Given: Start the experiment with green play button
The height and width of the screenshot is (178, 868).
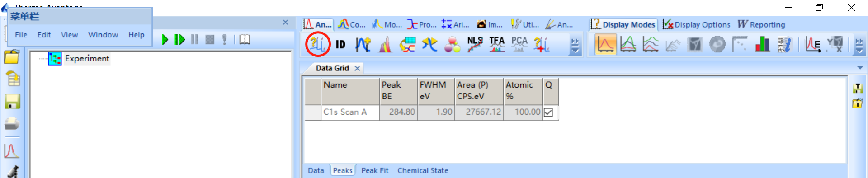Looking at the screenshot, I should click(x=165, y=40).
